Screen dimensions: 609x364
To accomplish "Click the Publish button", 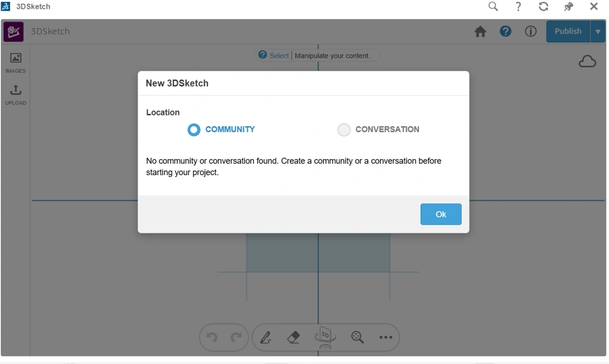I will [x=568, y=32].
